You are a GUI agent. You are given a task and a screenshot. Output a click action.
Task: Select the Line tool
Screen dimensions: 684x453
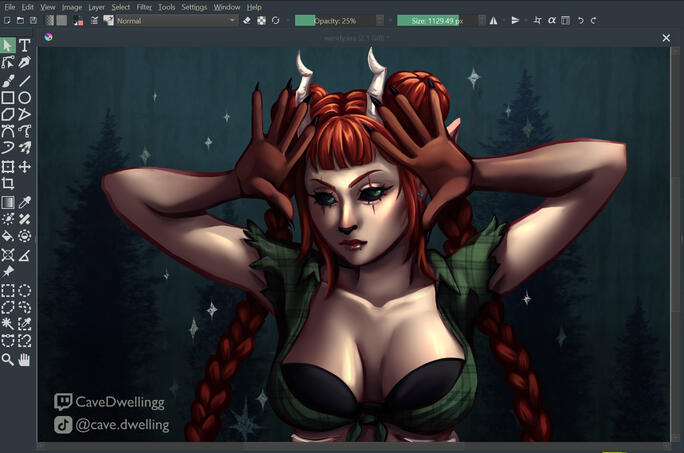click(x=24, y=80)
